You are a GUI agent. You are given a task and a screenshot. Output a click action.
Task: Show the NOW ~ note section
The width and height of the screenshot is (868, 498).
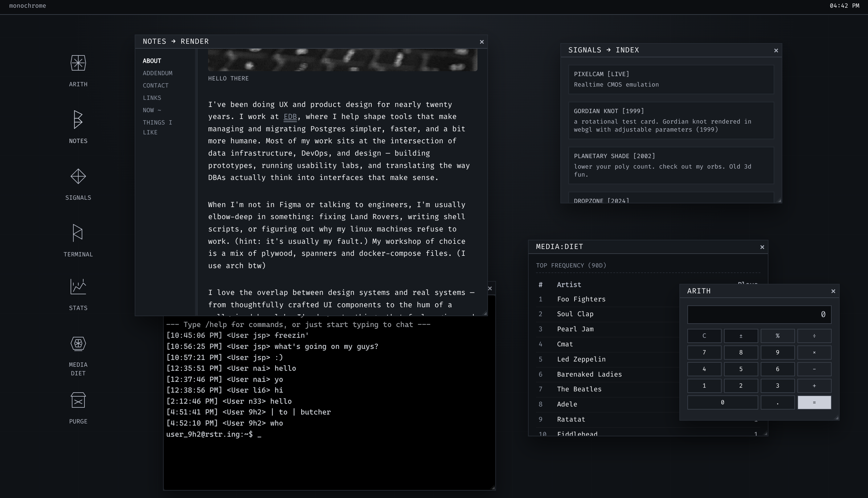click(152, 110)
